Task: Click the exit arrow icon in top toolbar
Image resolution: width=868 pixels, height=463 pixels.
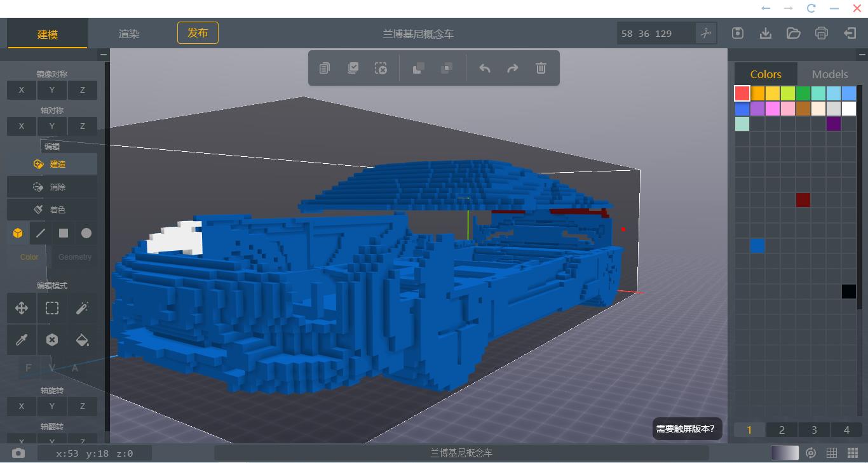Action: click(x=850, y=33)
